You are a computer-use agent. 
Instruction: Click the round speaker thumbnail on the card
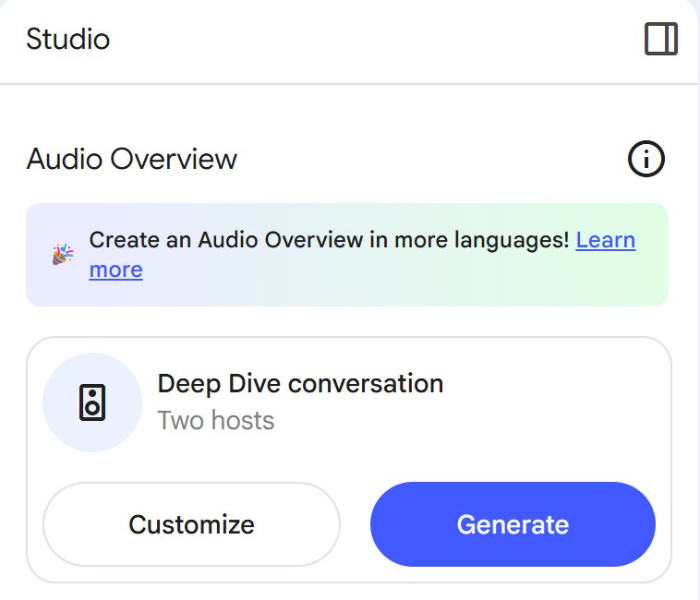coord(92,402)
